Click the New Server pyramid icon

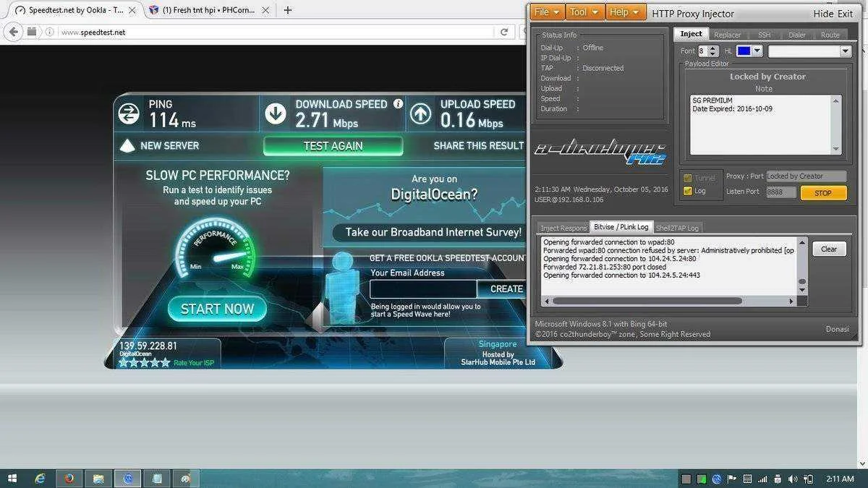[127, 145]
